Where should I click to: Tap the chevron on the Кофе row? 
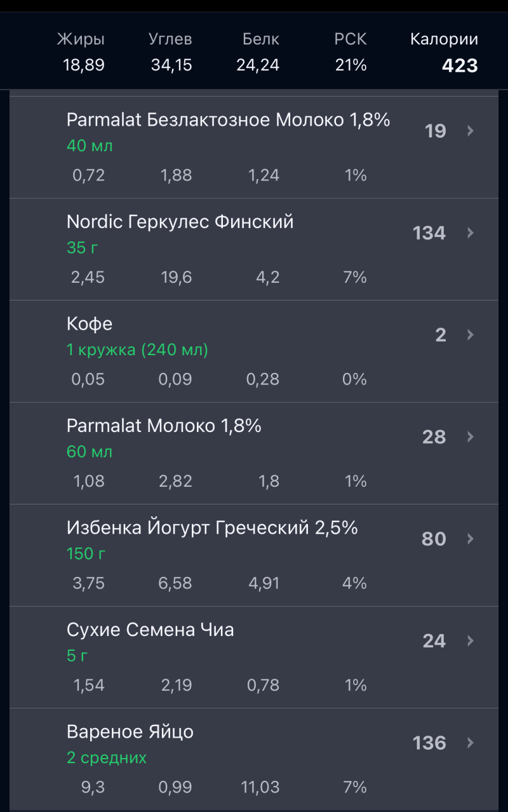(471, 335)
